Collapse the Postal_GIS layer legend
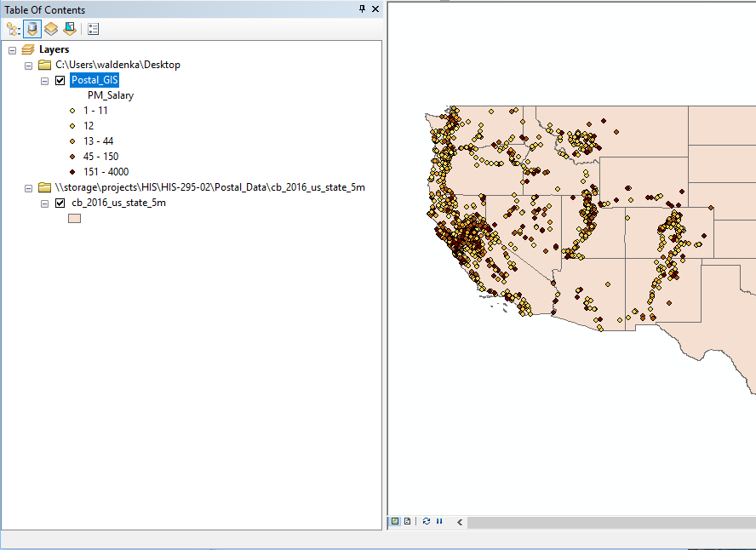 point(44,81)
